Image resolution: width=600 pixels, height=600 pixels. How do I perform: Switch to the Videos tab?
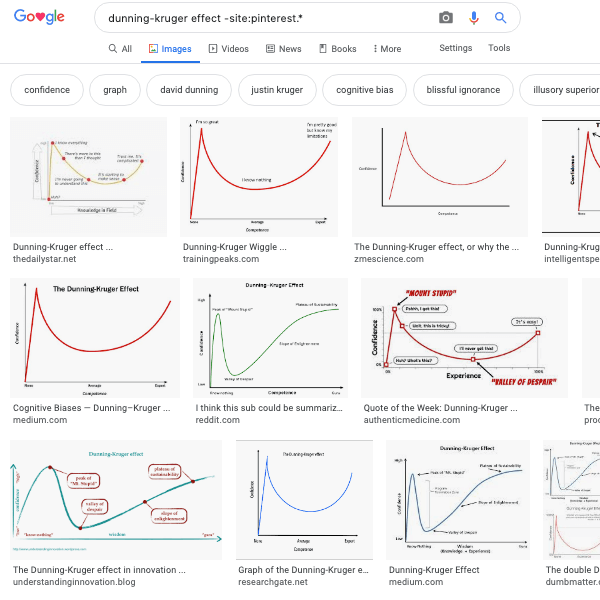[229, 49]
